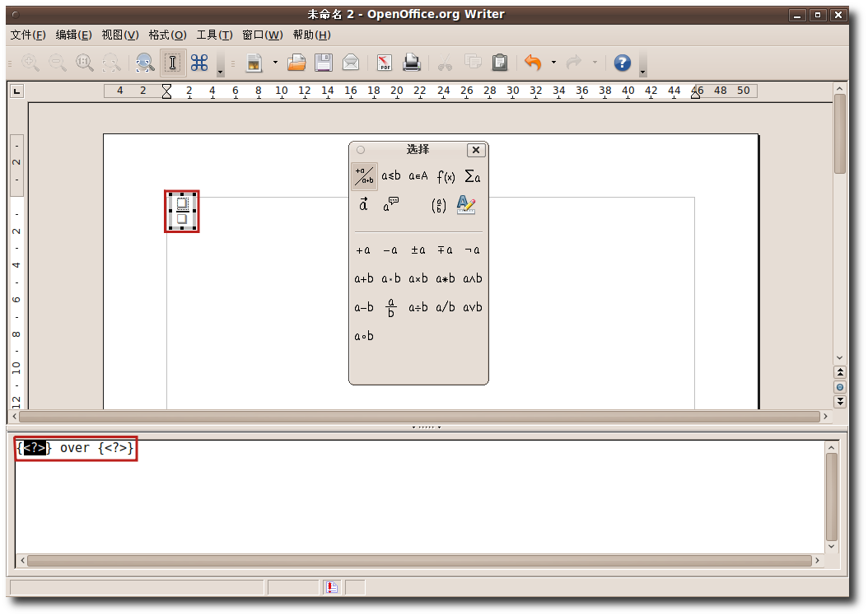This screenshot has width=868, height=616.
Task: Click the Copy icon
Action: coord(472,63)
